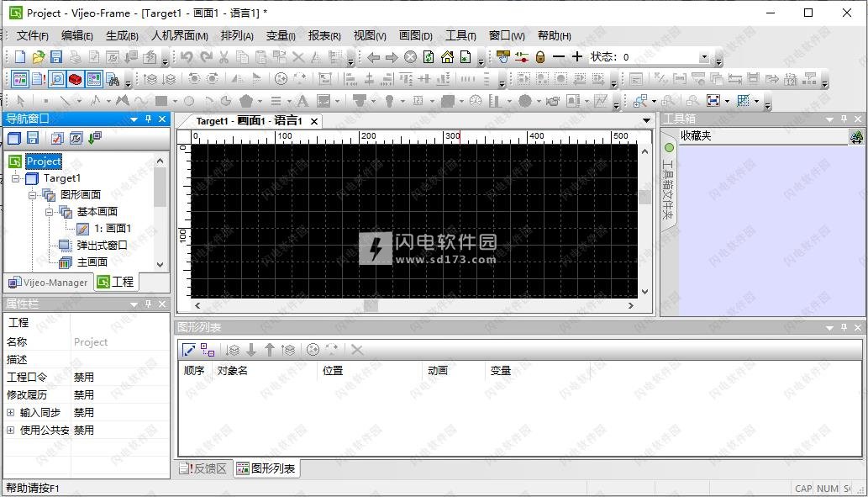
Task: Open the 状态 state dropdown
Action: (x=703, y=56)
